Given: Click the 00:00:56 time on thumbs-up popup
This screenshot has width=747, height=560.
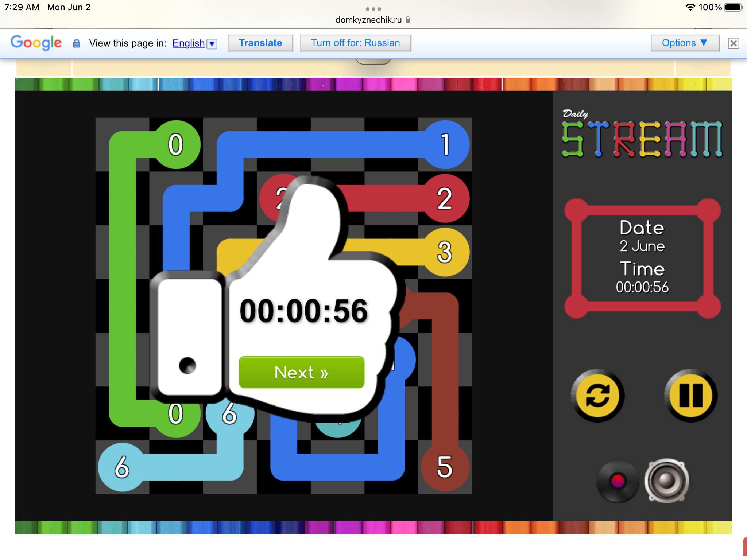Looking at the screenshot, I should tap(303, 311).
